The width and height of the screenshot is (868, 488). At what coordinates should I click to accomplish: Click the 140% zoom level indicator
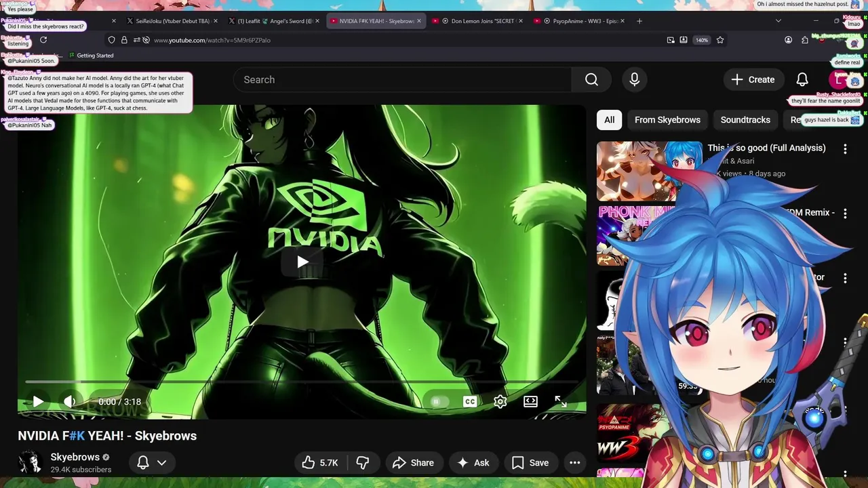[702, 40]
